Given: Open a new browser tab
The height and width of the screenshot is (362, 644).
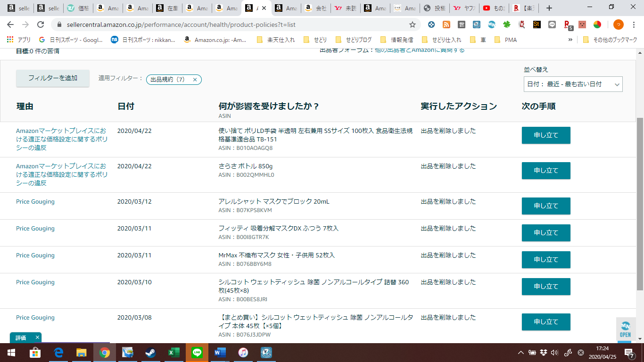Looking at the screenshot, I should tap(549, 8).
